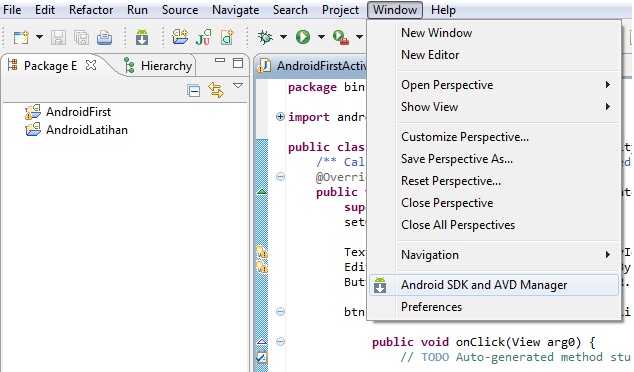Click the New wizard toolbar icon
The height and width of the screenshot is (372, 634).
(21, 38)
